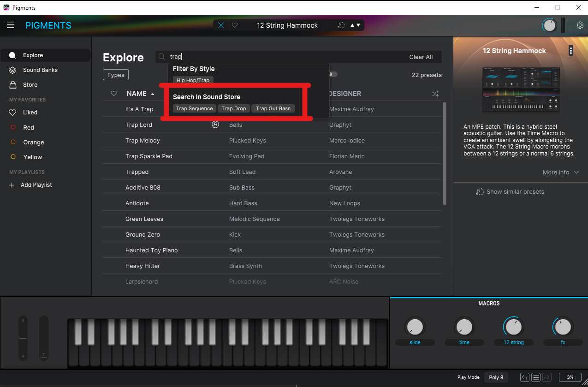Image resolution: width=588 pixels, height=387 pixels.
Task: Click the 3% CPU meter
Action: [570, 377]
